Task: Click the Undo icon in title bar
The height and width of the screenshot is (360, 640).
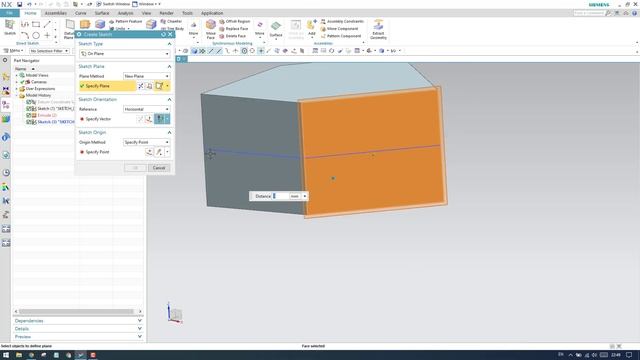Action: (29, 4)
